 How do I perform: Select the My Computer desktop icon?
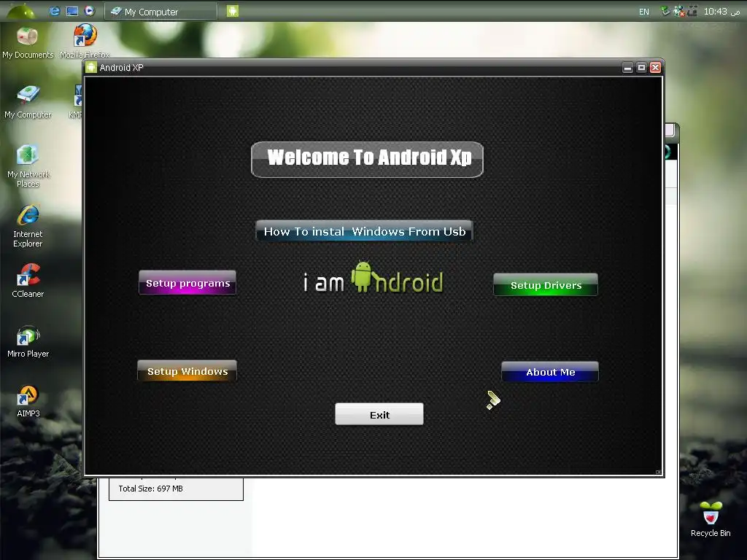pos(28,102)
